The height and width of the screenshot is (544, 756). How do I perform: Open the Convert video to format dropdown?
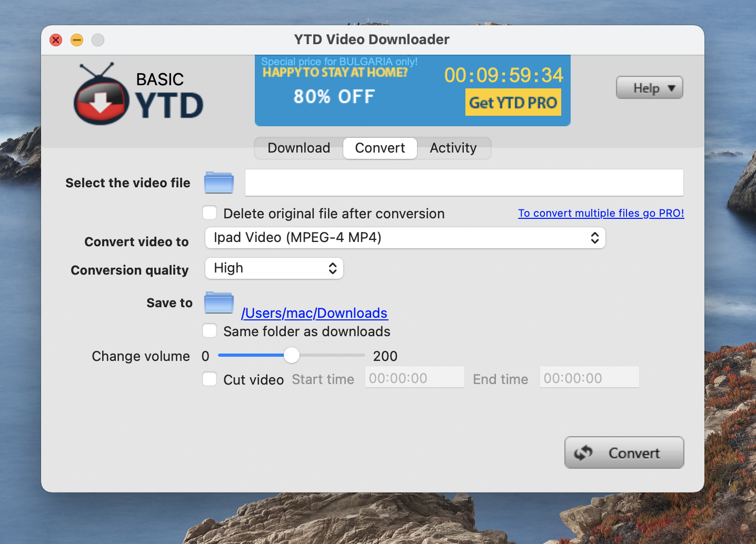point(405,238)
